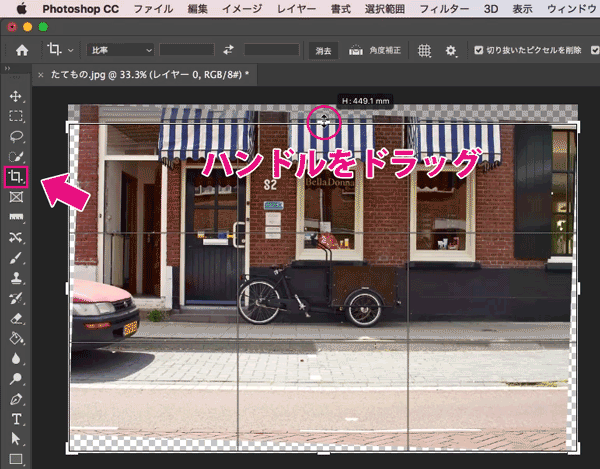Close the たてもの.jpg document tab
The width and height of the screenshot is (600, 469).
(40, 75)
